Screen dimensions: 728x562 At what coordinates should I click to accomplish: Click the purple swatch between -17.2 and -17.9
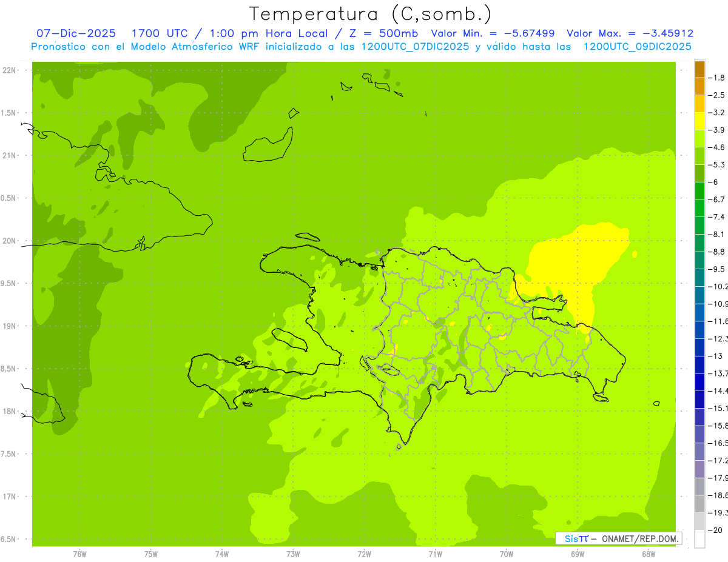tap(699, 469)
